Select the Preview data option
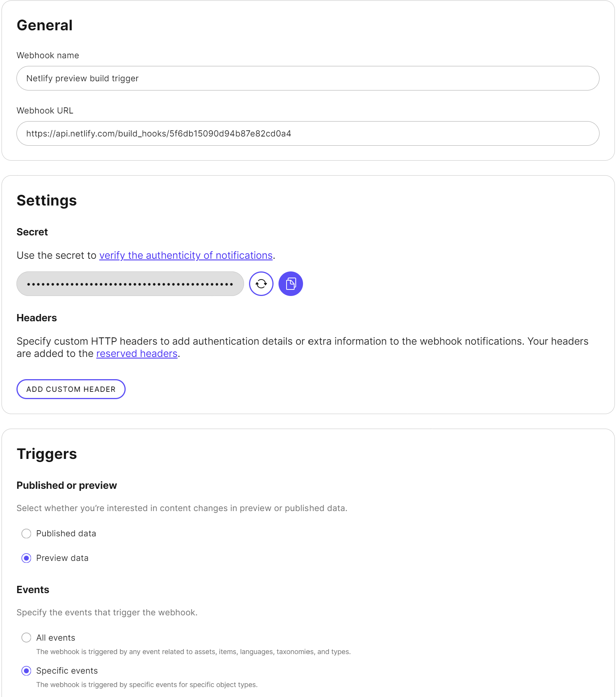616x697 pixels. coord(26,558)
